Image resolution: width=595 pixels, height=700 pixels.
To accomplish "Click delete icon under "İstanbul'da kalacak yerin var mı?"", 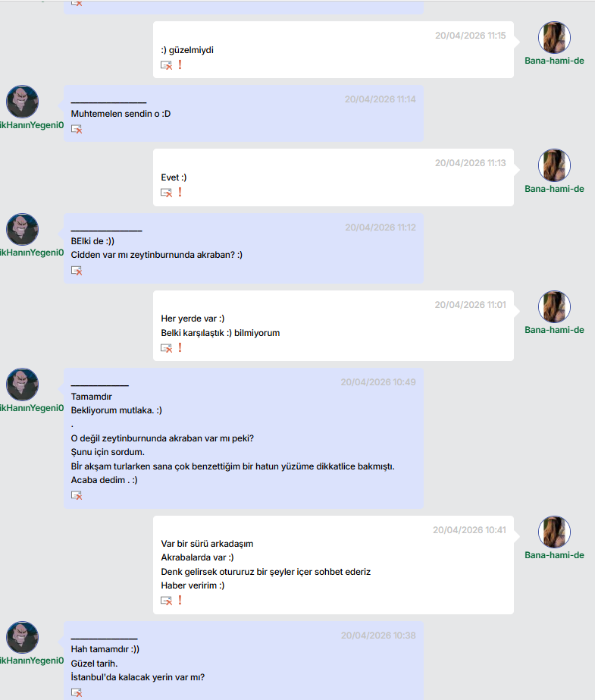I will point(77,692).
